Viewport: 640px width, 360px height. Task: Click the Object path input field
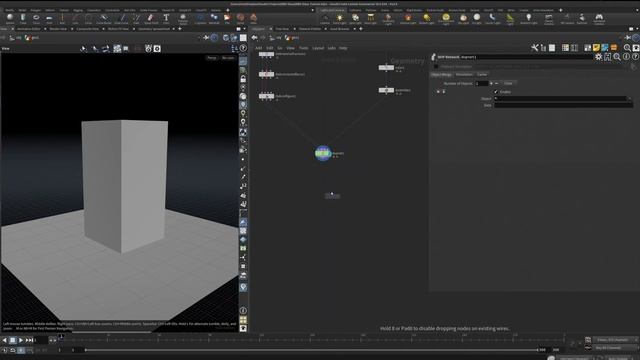(560, 98)
